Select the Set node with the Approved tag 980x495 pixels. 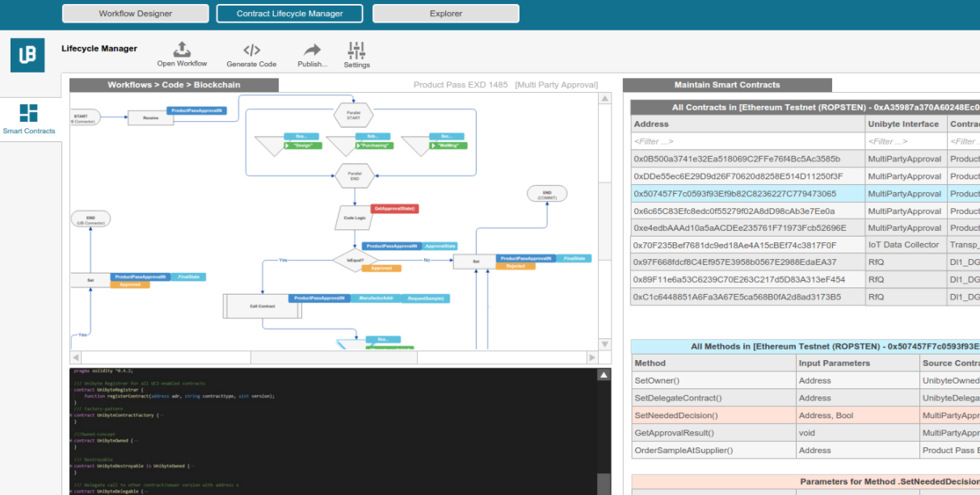(x=90, y=281)
